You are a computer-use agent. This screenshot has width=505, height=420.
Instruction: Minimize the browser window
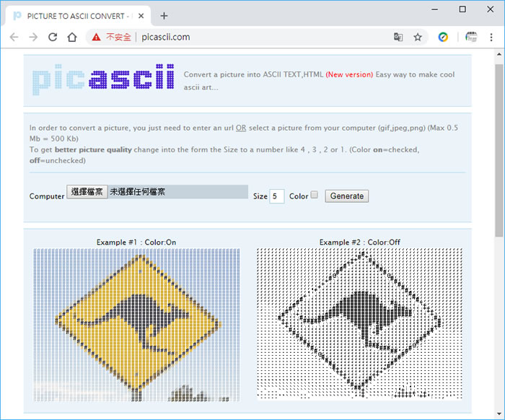[435, 9]
